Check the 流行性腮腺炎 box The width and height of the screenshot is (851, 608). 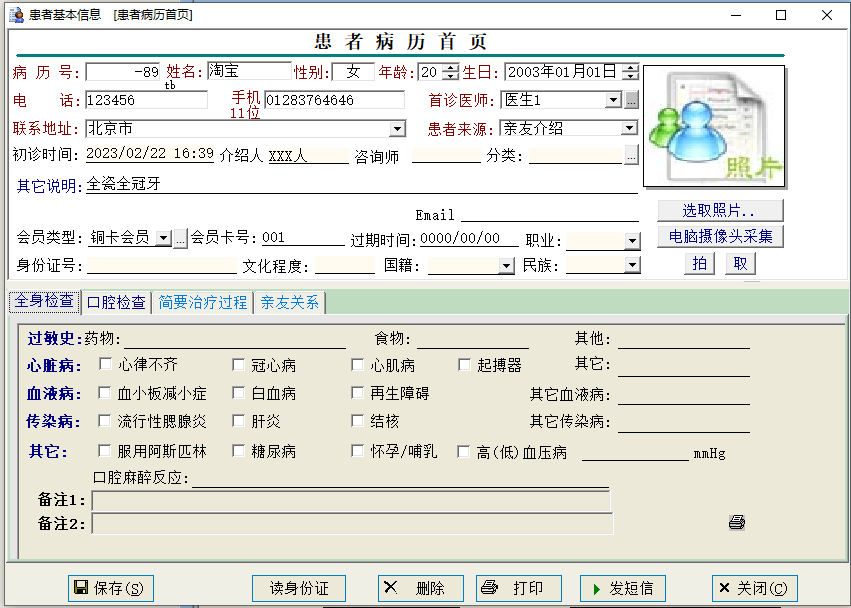pyautogui.click(x=104, y=421)
